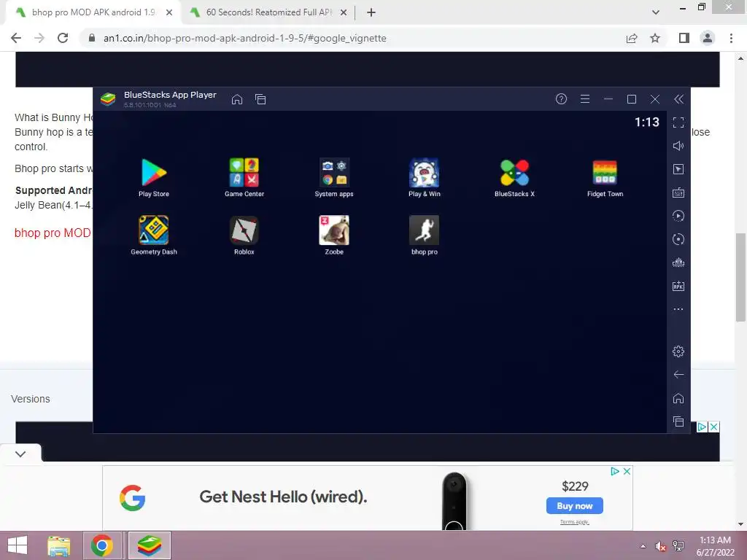Launch BlueStacks X app

(x=514, y=177)
